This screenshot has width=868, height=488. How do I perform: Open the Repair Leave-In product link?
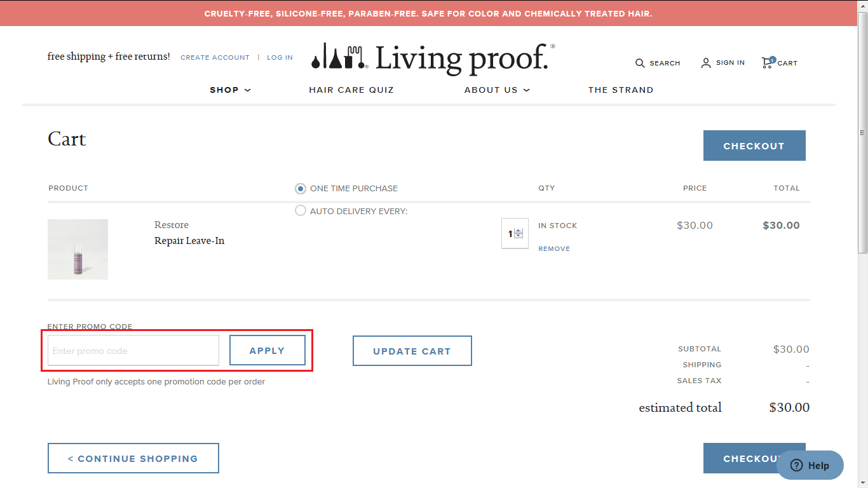[189, 241]
